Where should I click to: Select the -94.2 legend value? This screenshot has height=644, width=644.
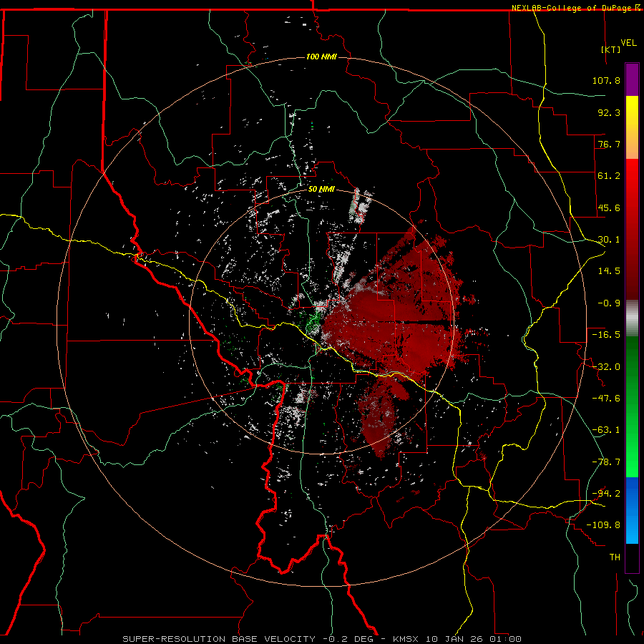coord(606,493)
